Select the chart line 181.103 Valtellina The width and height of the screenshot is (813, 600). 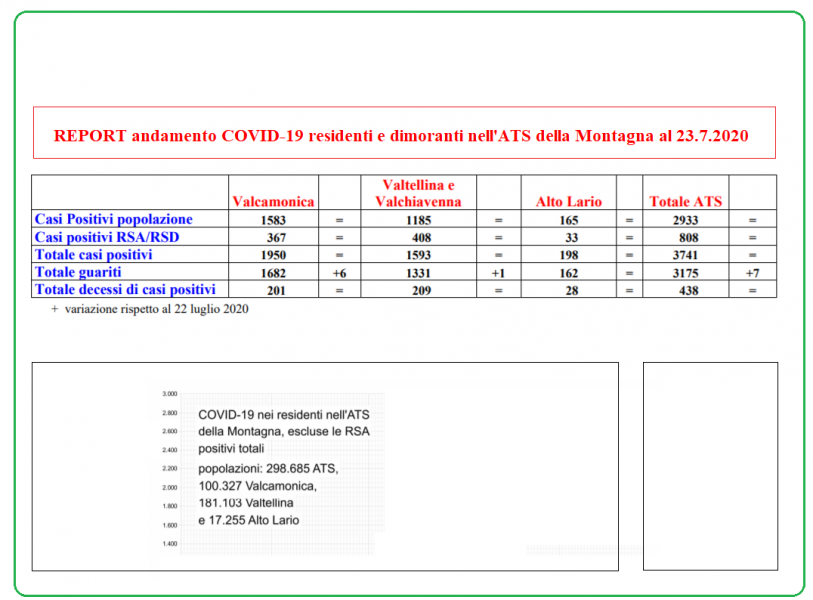pyautogui.click(x=246, y=503)
